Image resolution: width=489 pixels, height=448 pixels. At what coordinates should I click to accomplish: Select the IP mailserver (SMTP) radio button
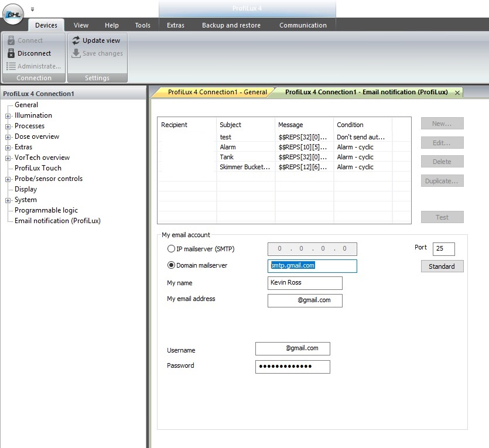[x=171, y=249]
